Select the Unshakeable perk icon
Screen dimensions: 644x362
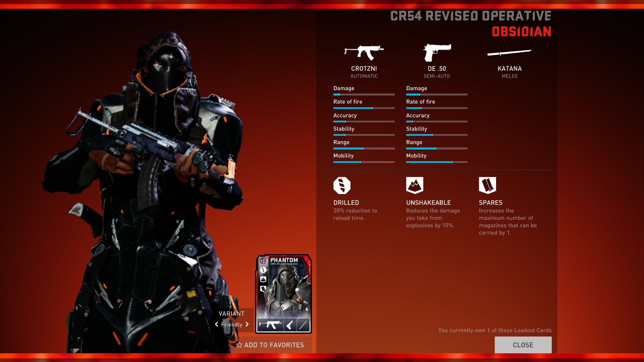[x=415, y=185]
